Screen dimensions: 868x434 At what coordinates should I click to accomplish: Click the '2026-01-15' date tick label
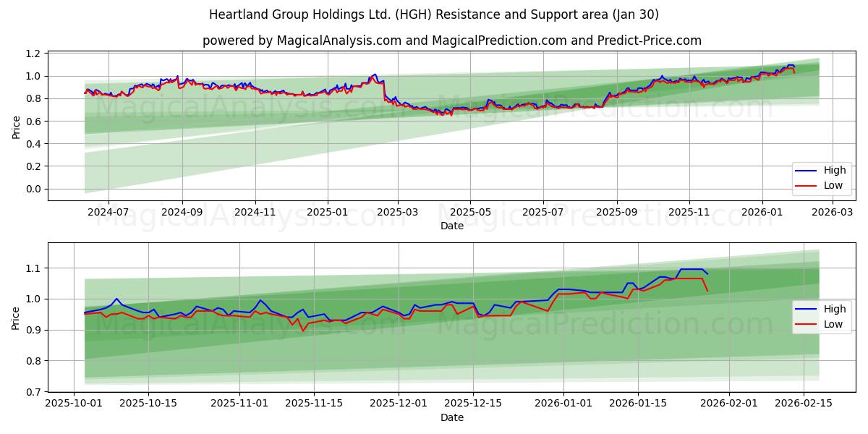pos(637,404)
